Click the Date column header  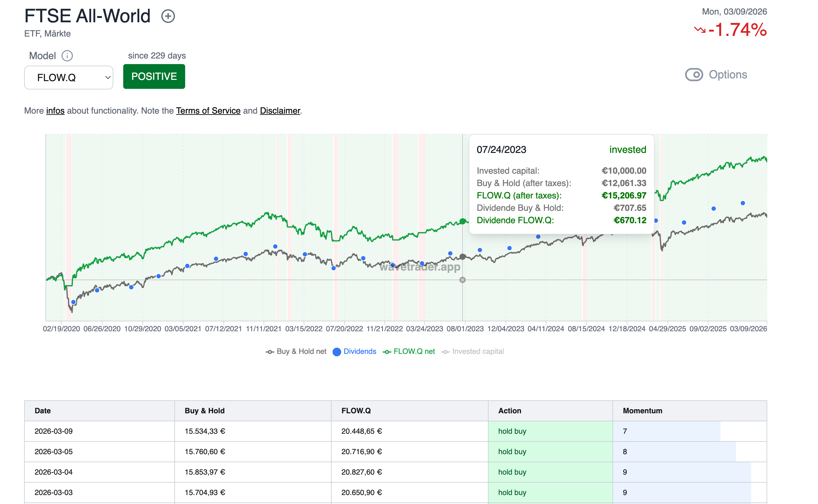pos(43,411)
